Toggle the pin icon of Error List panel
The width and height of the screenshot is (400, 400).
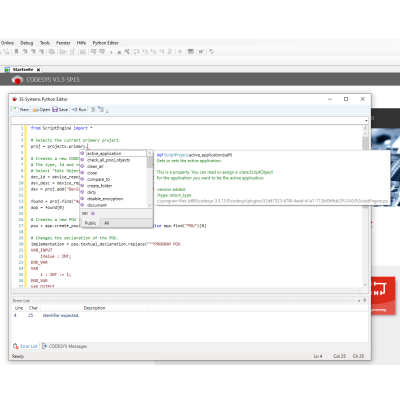click(x=365, y=300)
